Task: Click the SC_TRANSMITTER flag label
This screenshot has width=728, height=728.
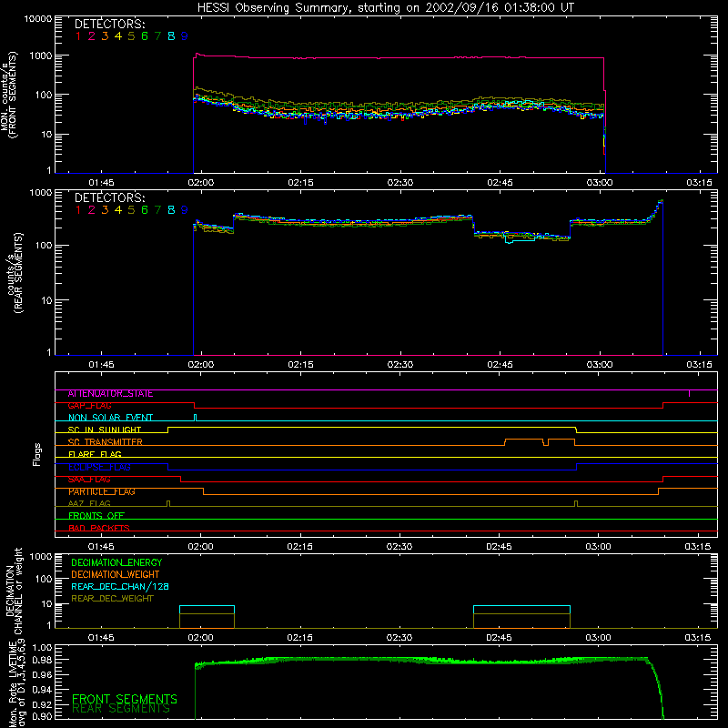Action: point(105,442)
